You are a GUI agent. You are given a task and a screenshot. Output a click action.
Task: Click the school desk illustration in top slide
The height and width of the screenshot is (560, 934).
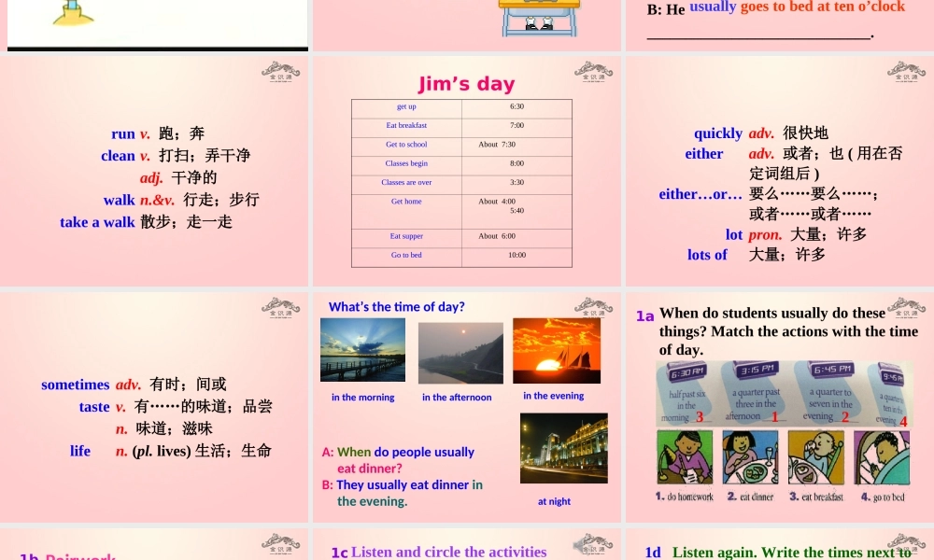539,17
